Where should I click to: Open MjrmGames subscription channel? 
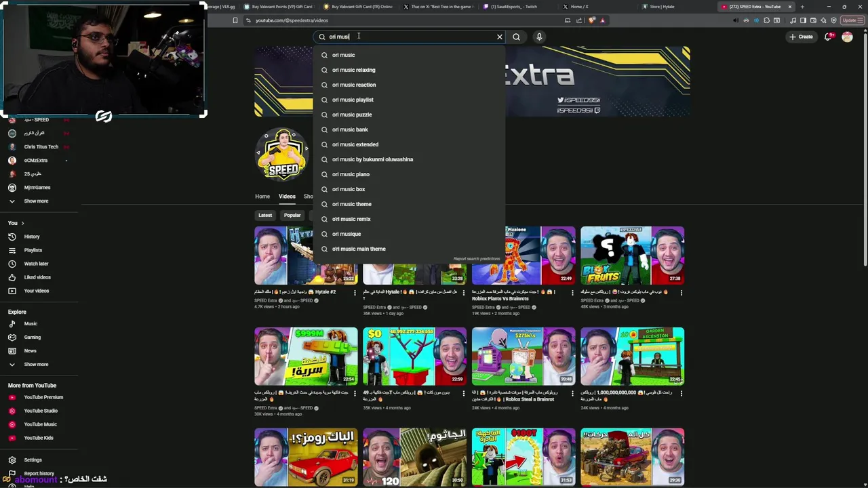click(37, 188)
